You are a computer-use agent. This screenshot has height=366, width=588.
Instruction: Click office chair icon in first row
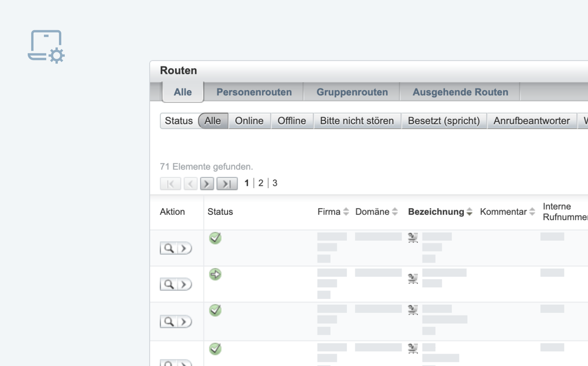pos(413,237)
